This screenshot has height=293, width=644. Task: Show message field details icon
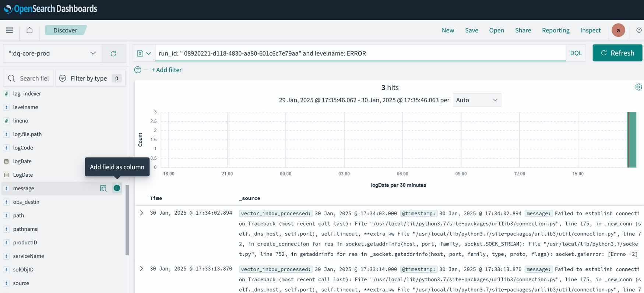pos(103,188)
